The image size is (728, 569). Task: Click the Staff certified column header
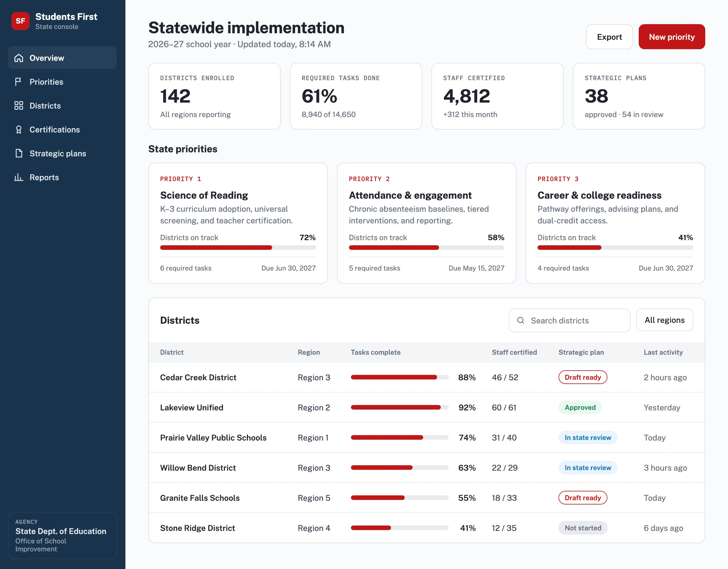pos(514,352)
